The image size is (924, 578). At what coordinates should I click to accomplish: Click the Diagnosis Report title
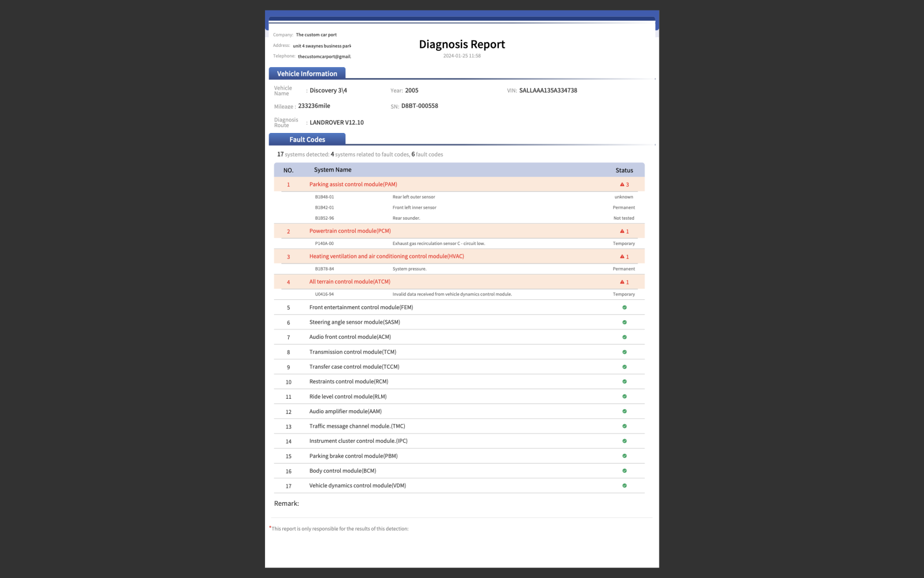pyautogui.click(x=462, y=45)
